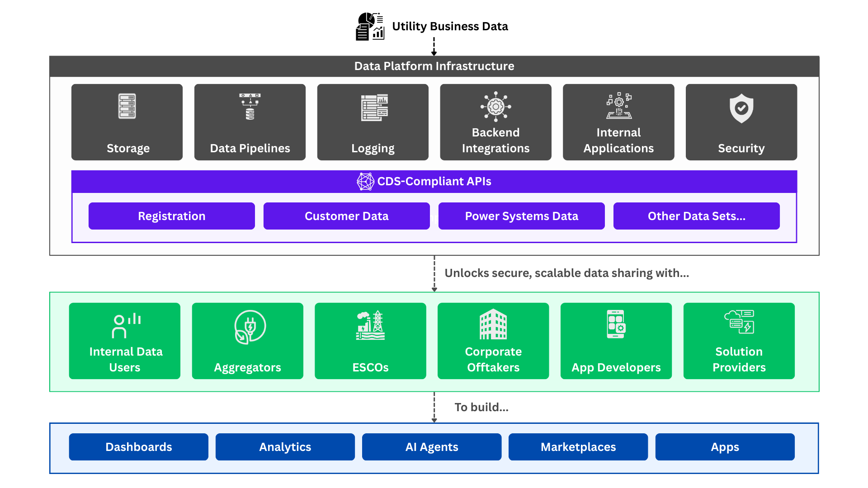
Task: Click the ESCOs card label
Action: 370,368
